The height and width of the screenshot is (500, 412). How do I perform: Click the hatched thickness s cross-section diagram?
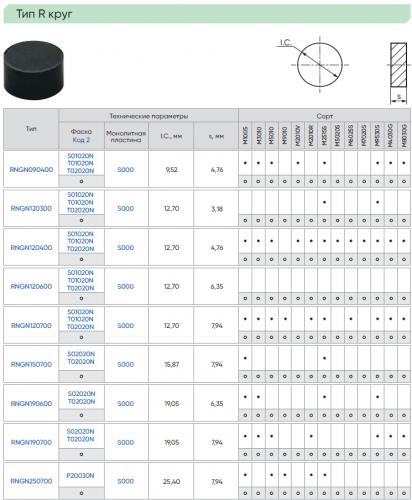[398, 73]
